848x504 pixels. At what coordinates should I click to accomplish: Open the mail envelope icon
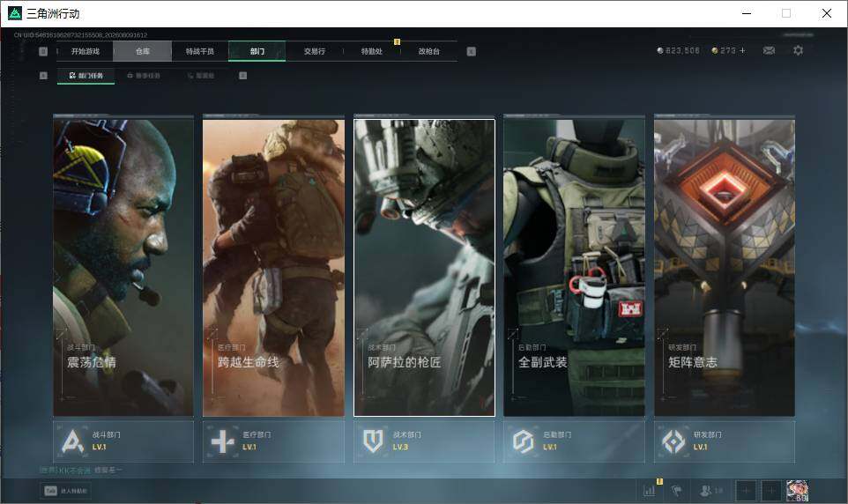point(769,50)
